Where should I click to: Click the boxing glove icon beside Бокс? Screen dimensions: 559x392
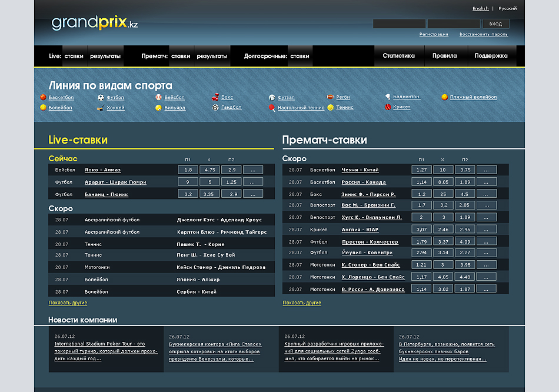tap(215, 97)
